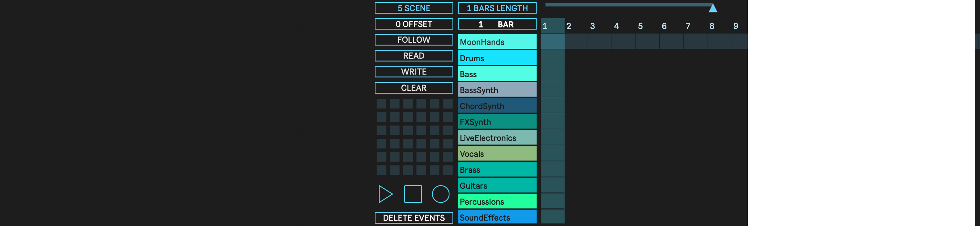Select the MoonHands track
Image resolution: width=980 pixels, height=226 pixels.
click(x=497, y=42)
